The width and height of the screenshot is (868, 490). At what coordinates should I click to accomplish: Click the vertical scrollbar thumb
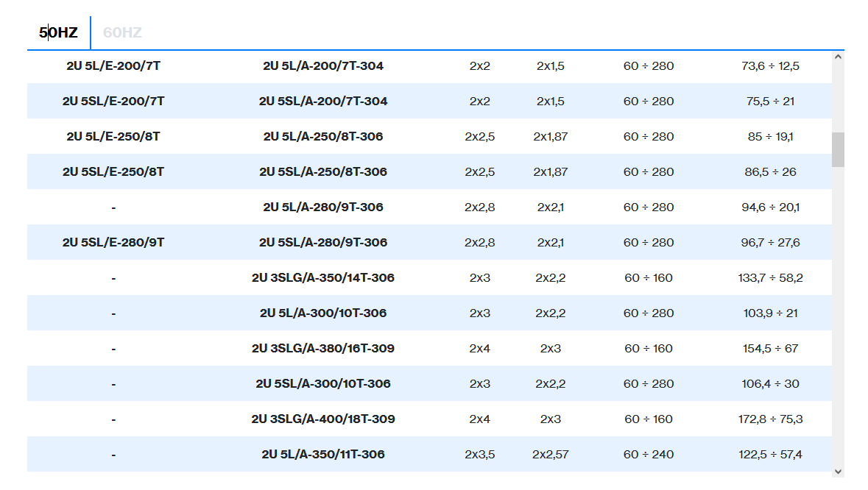[838, 149]
